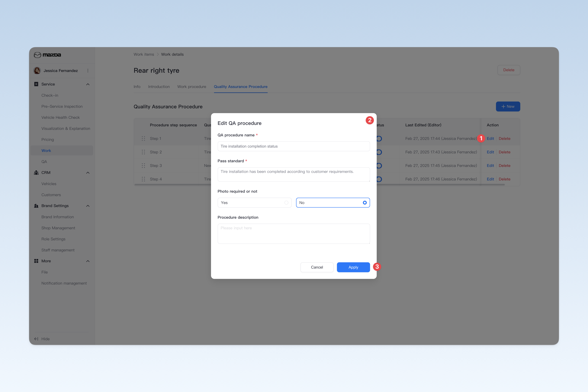Click the Procedure description text area
This screenshot has width=588, height=392.
pos(294,234)
